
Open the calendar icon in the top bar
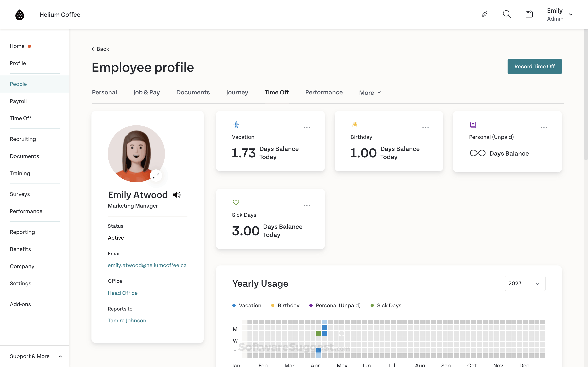529,14
